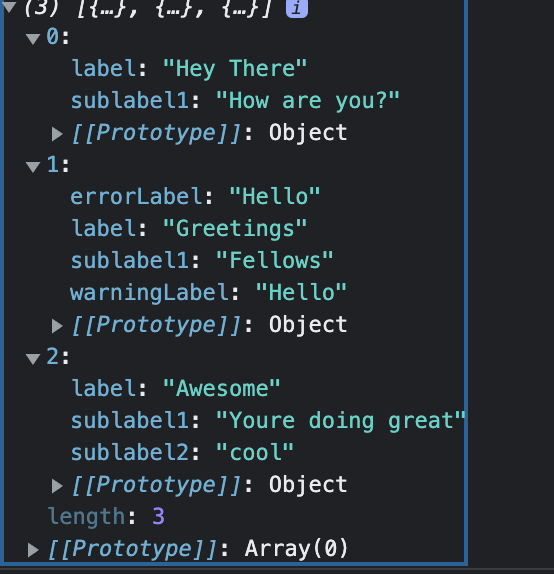Select the "How are you?" sublabel1 value
554x574 pixels.
pyautogui.click(x=308, y=100)
